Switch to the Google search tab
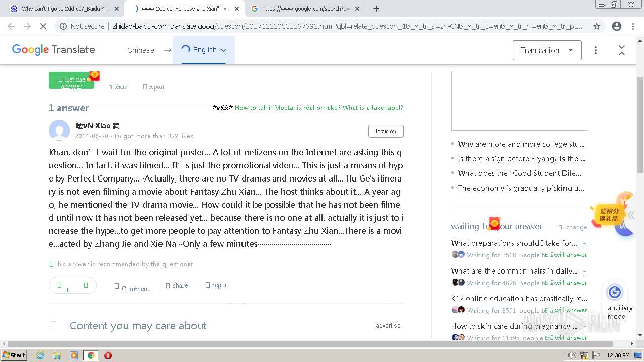This screenshot has width=644, height=362. (305, 9)
